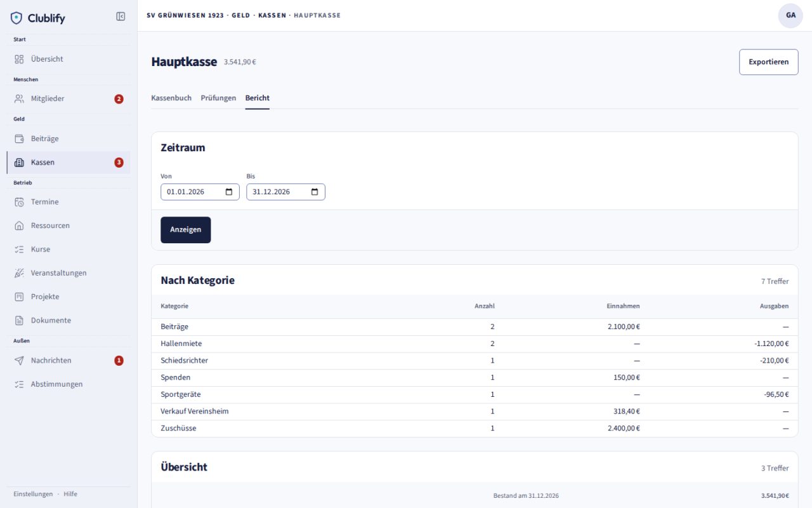Click the Exportieren button
Screen dimensions: 812x508
tap(769, 62)
